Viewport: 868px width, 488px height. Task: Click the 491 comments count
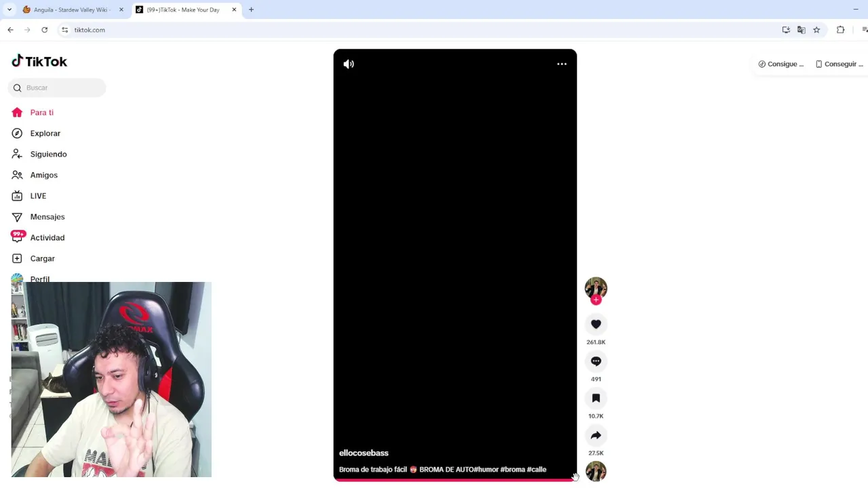point(596,380)
